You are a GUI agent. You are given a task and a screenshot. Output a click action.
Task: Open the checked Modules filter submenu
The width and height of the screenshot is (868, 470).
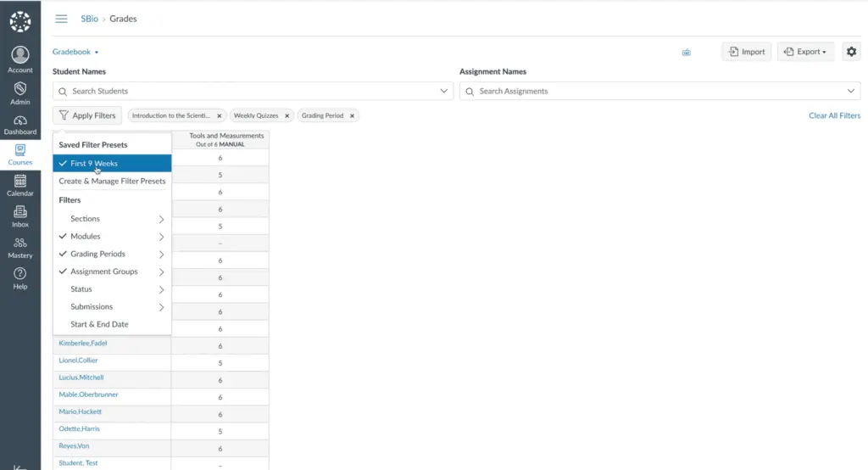(112, 236)
